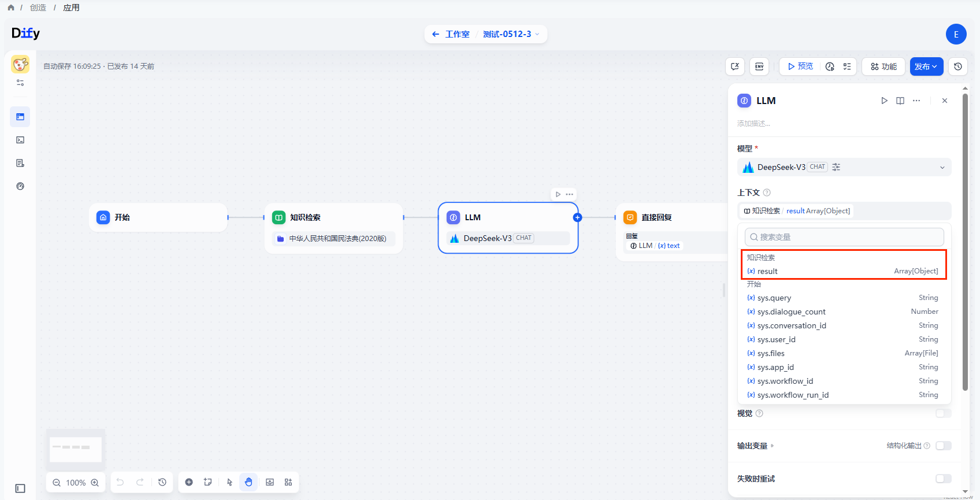This screenshot has height=500, width=980.
Task: Click the 上下文 help question icon
Action: pyautogui.click(x=767, y=192)
